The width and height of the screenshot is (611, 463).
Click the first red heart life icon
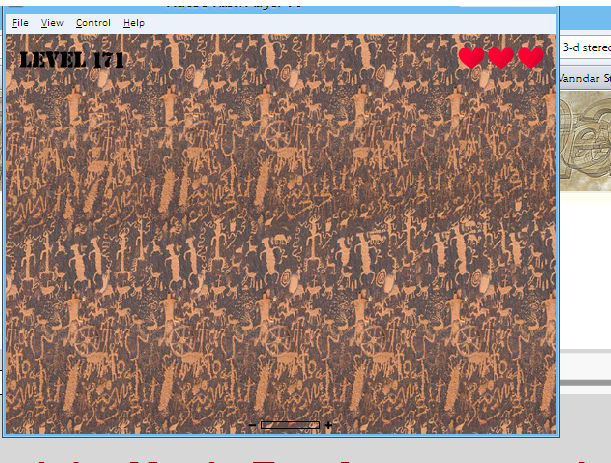pos(471,58)
